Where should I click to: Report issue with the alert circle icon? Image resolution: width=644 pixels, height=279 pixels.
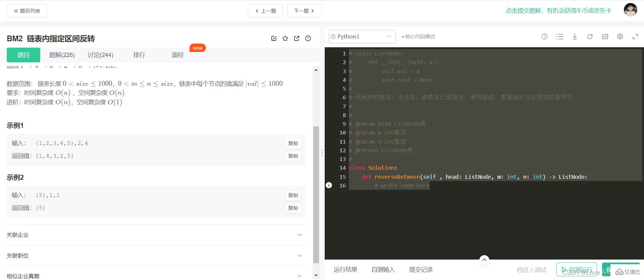[x=308, y=39]
